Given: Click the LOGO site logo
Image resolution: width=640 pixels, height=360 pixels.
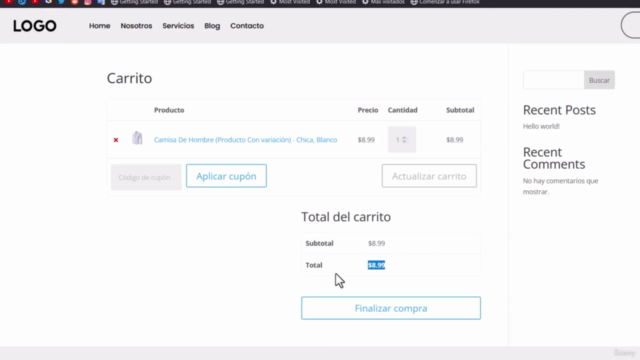Looking at the screenshot, I should click(x=35, y=26).
